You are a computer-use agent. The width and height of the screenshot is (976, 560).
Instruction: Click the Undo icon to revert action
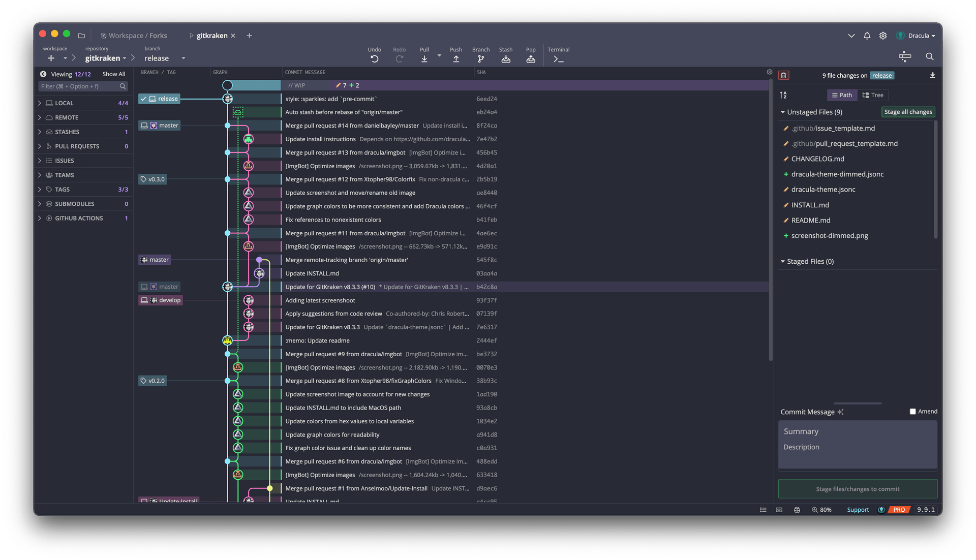point(374,58)
